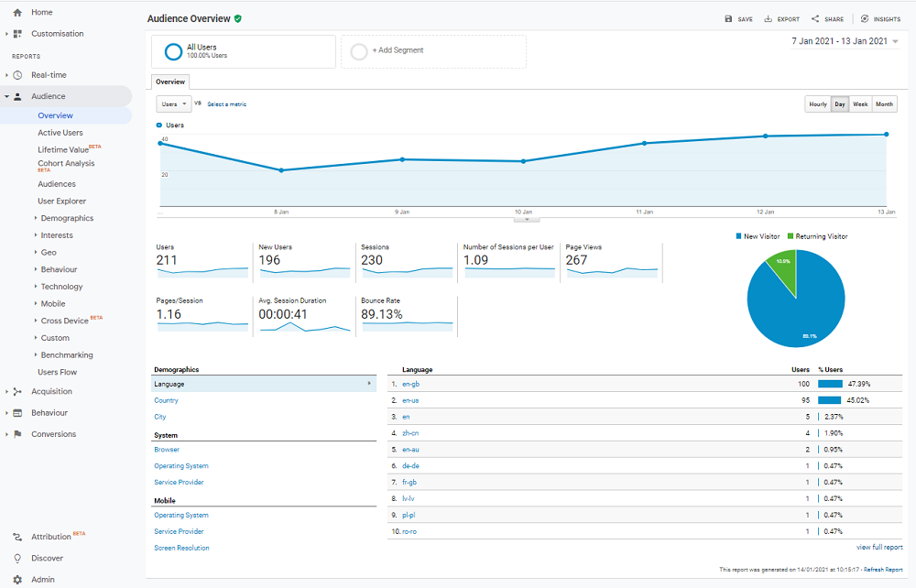Click the Page Views metric tile

[611, 262]
